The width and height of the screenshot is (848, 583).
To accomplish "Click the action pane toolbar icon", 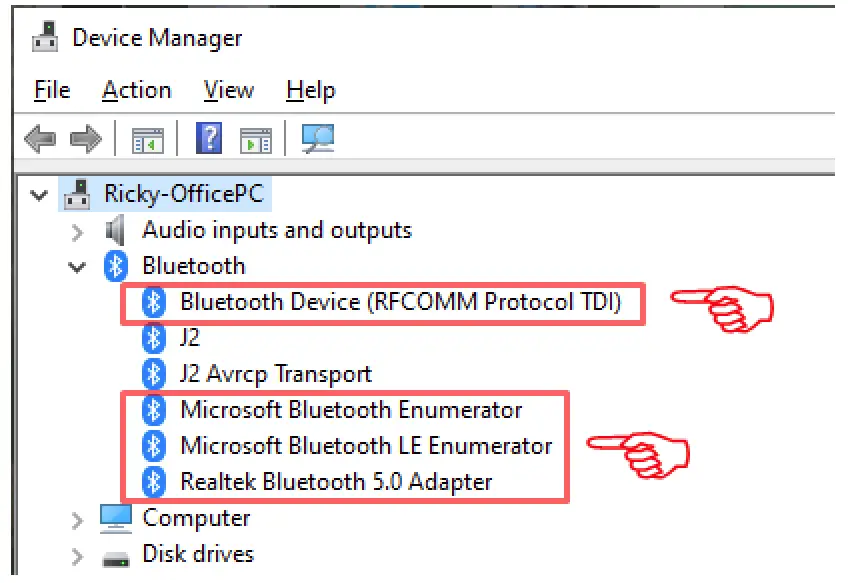I will (256, 139).
